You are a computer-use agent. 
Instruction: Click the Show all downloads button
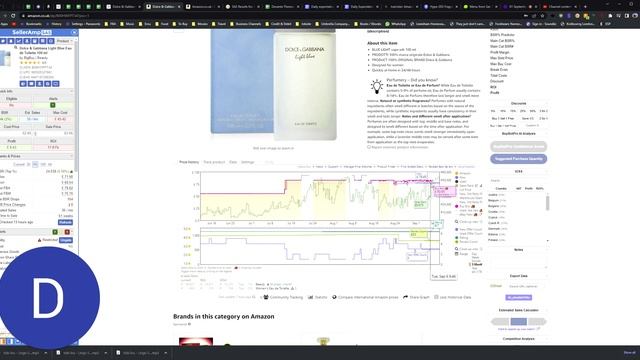[629, 353]
